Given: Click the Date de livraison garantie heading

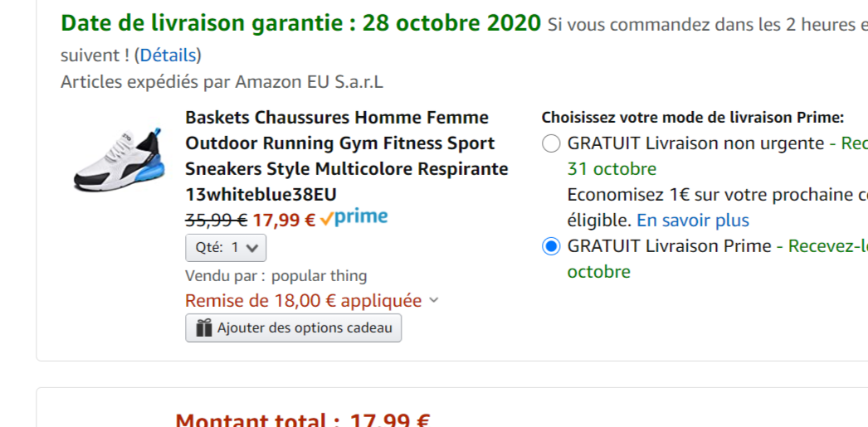Looking at the screenshot, I should 300,22.
